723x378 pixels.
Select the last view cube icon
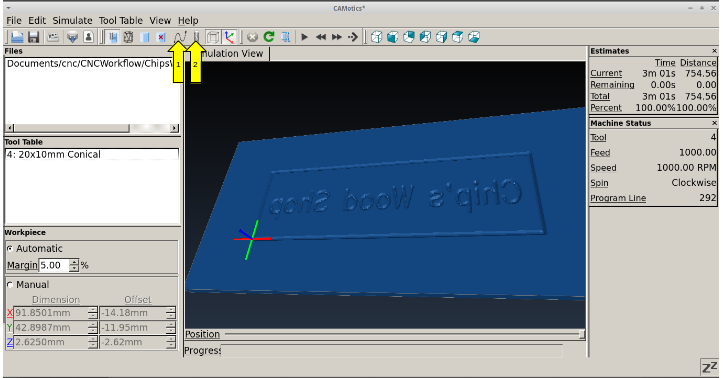[x=474, y=37]
